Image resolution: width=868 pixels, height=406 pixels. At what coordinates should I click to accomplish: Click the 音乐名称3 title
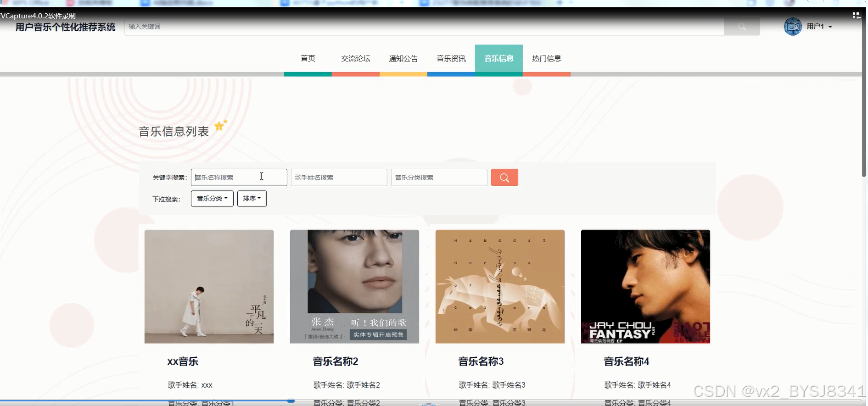481,362
